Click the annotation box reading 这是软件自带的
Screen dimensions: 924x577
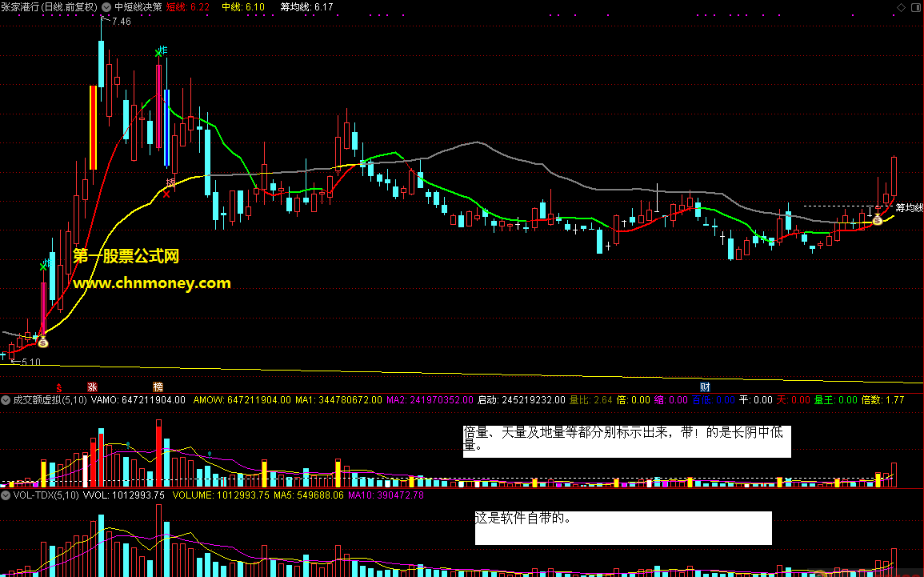[623, 528]
